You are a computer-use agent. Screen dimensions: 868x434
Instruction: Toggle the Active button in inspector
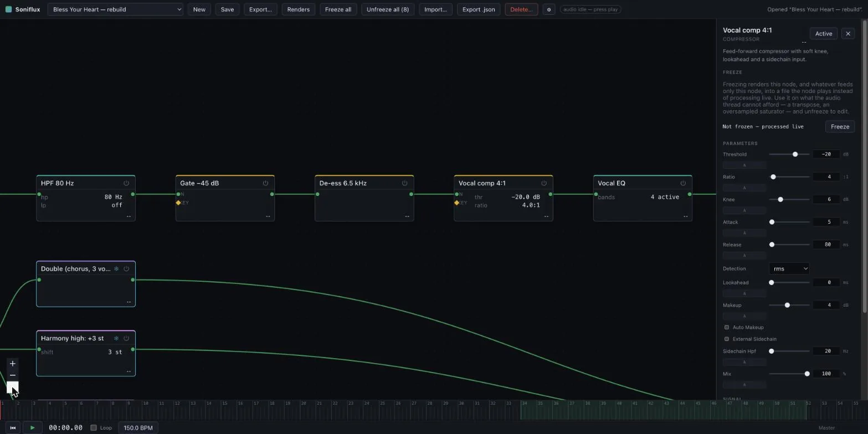tap(823, 34)
